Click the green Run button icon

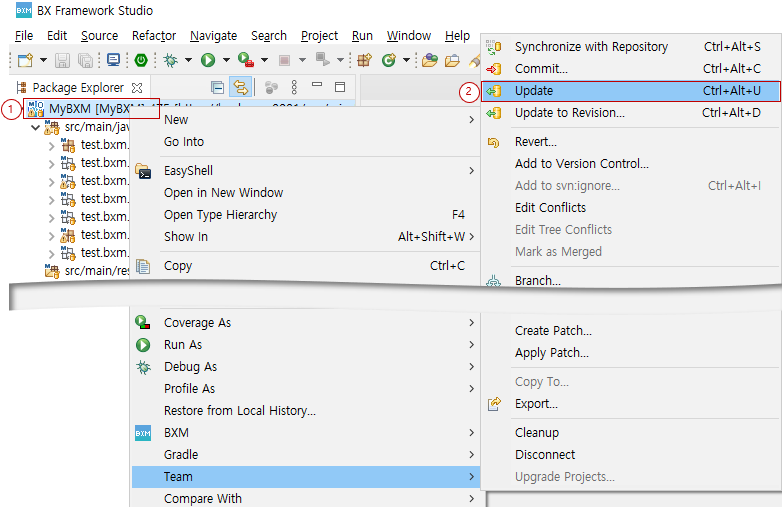point(208,60)
